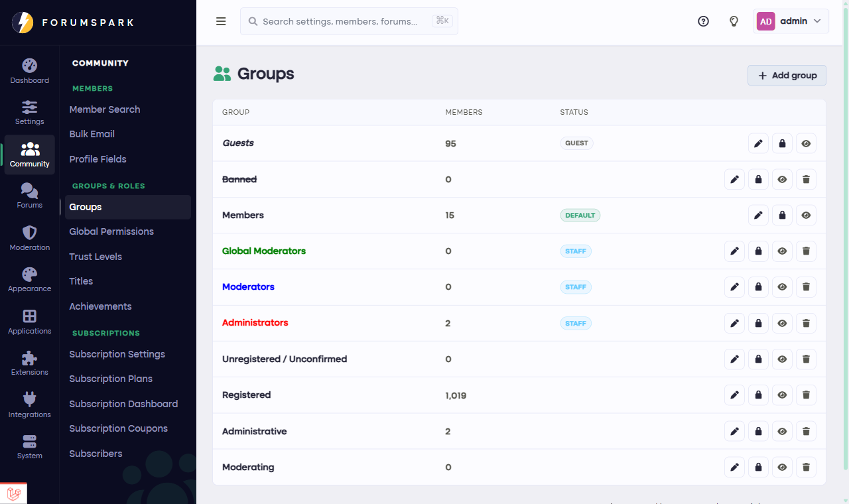Viewport: 849px width, 504px height.
Task: Click eye icon for Guests group
Action: coord(807,143)
